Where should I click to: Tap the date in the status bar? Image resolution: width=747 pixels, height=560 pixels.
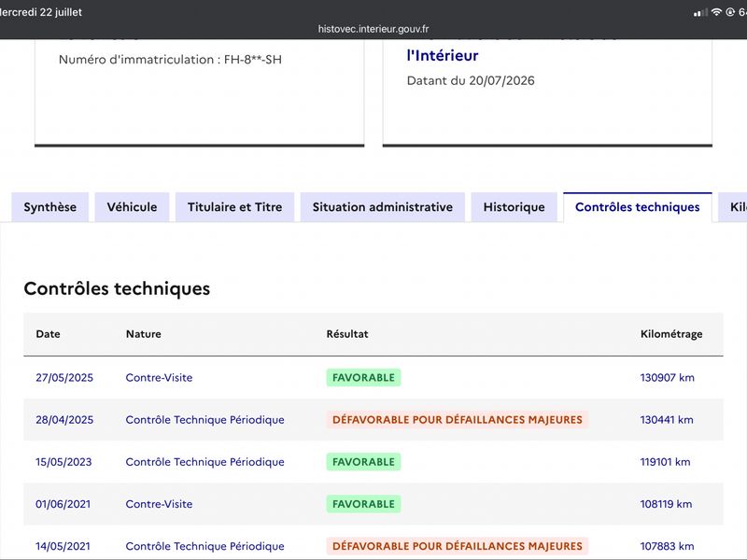point(41,12)
